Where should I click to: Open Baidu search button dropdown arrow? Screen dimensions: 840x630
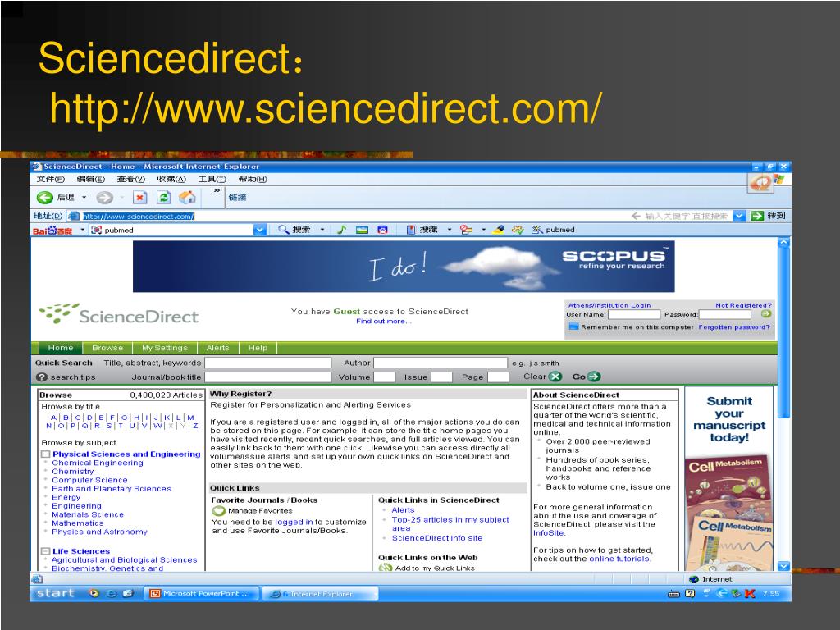322,230
